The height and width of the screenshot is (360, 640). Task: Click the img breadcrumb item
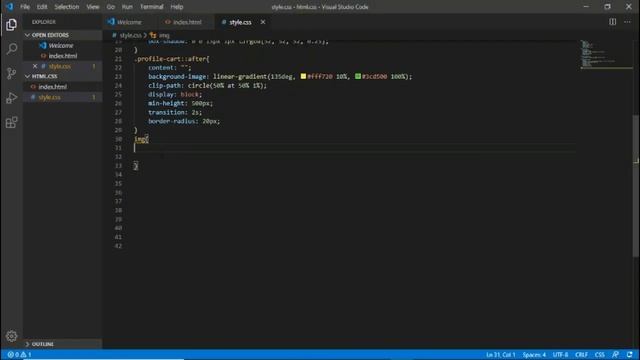point(164,36)
